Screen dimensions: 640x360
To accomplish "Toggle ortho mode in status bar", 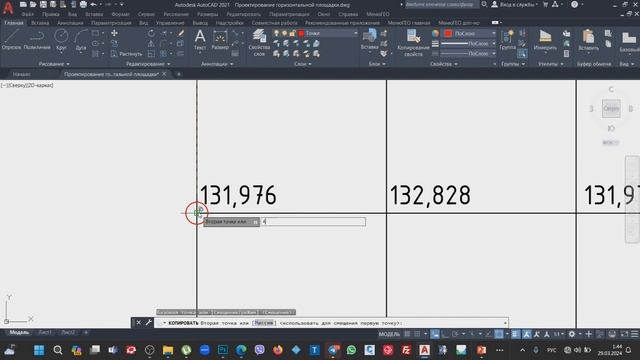I will coord(445,334).
